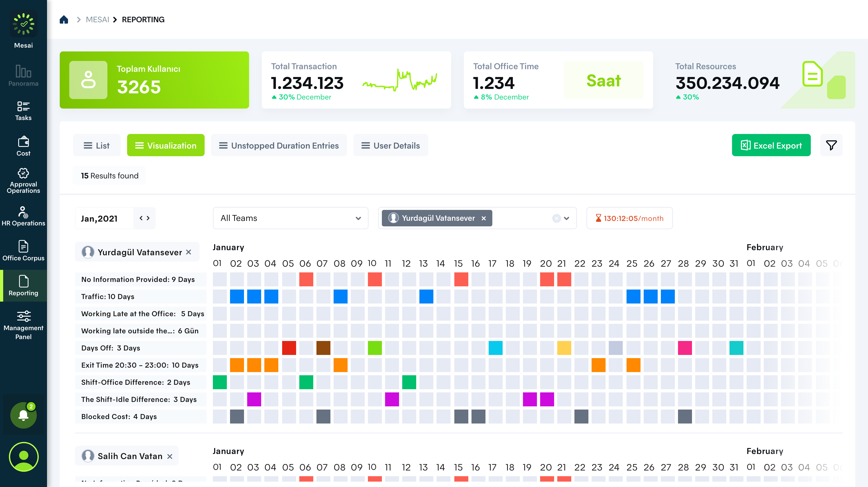
Task: Go to next month arrow
Action: 148,218
